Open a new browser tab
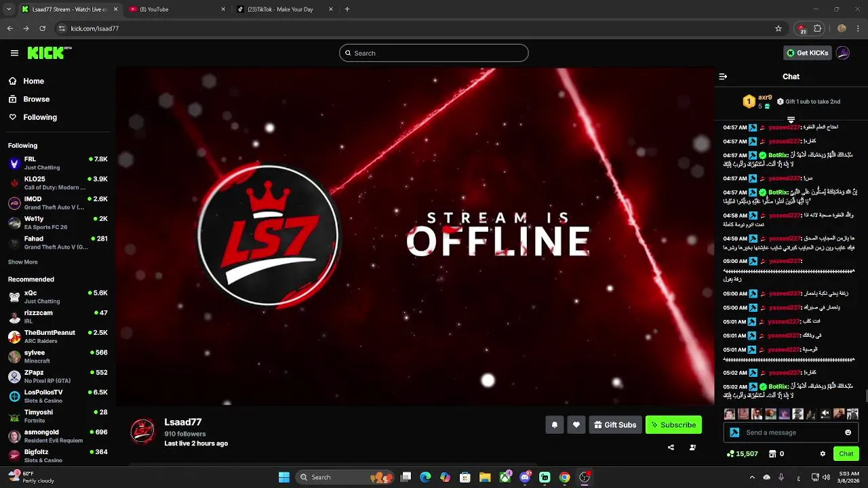This screenshot has width=868, height=488. 347,9
